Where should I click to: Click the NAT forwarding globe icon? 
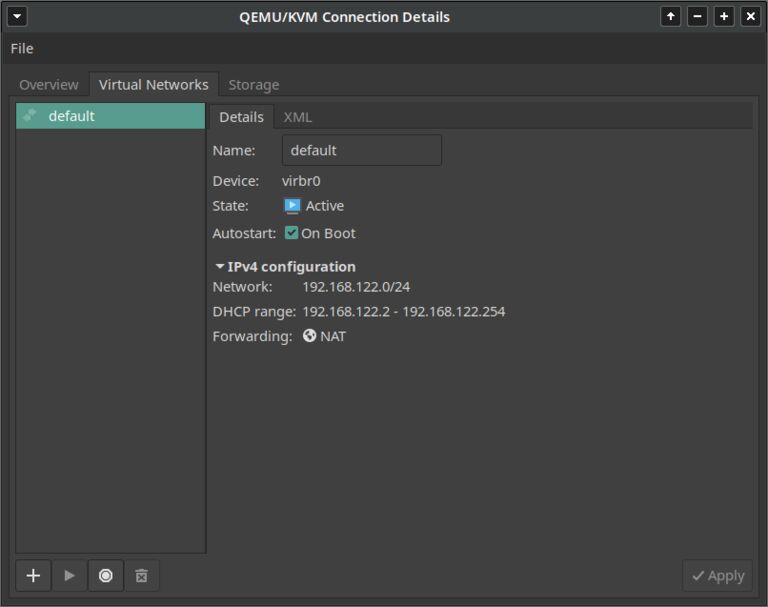(309, 336)
